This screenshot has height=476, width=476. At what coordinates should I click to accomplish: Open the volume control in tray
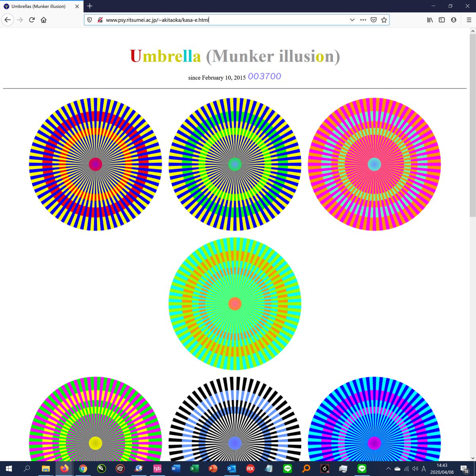click(x=415, y=469)
